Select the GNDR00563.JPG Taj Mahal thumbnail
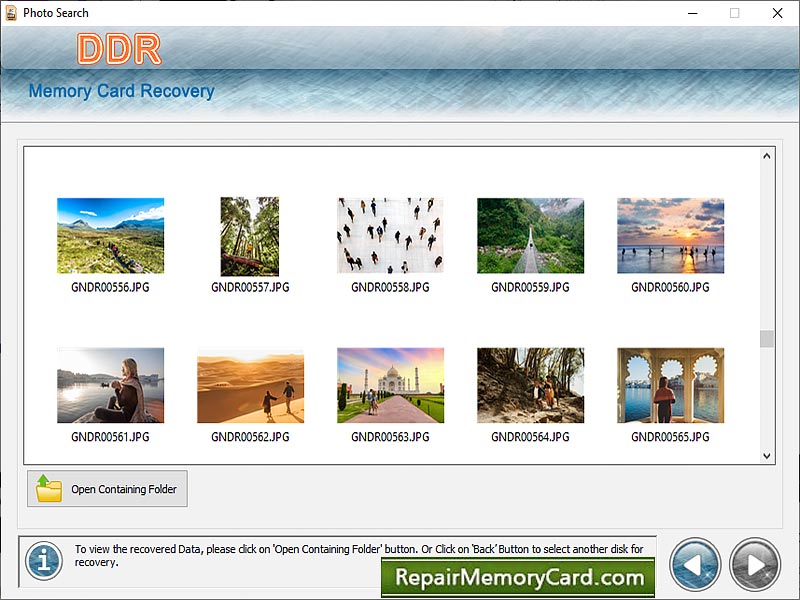 click(x=390, y=385)
